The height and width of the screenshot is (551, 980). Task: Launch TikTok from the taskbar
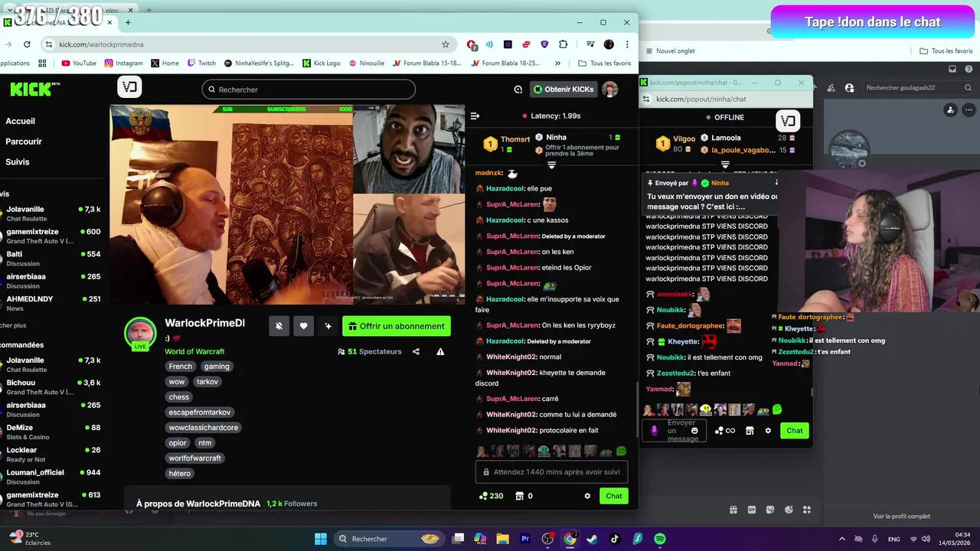615,539
